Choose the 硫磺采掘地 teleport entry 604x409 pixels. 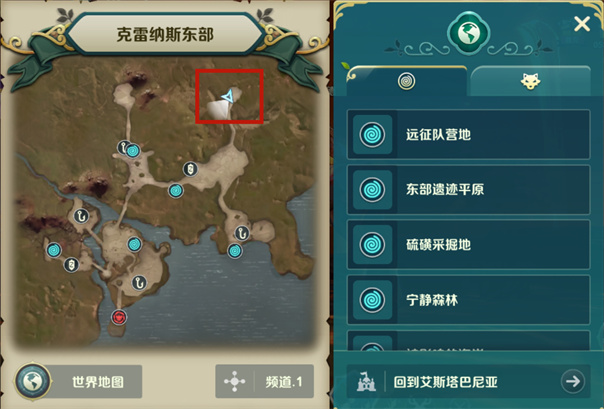[468, 245]
